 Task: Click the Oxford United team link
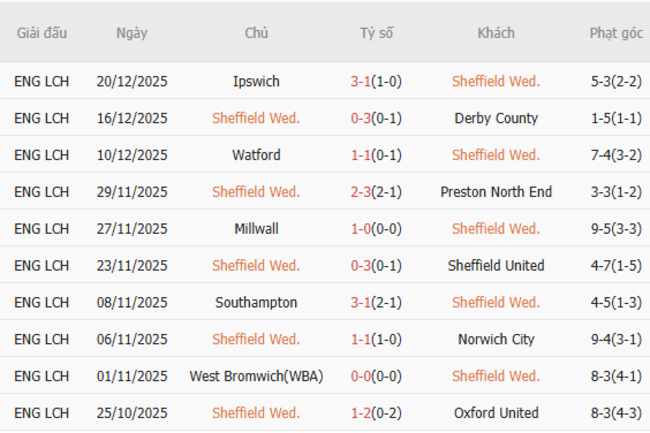[x=495, y=413]
